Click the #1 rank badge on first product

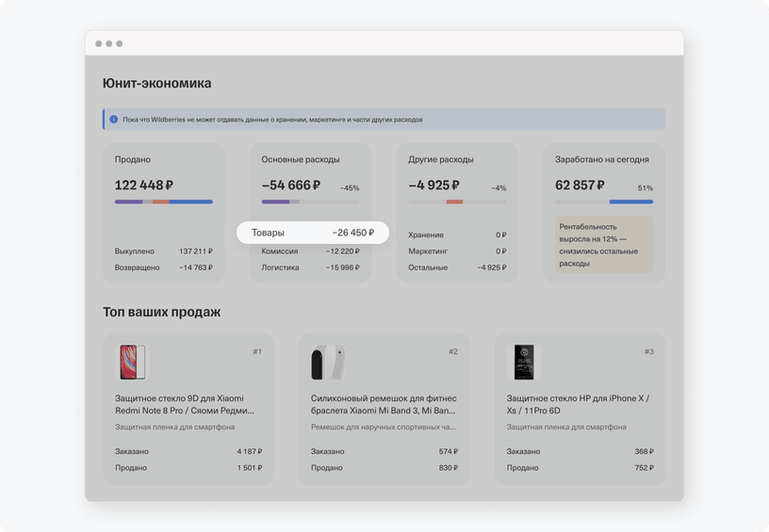(x=257, y=352)
